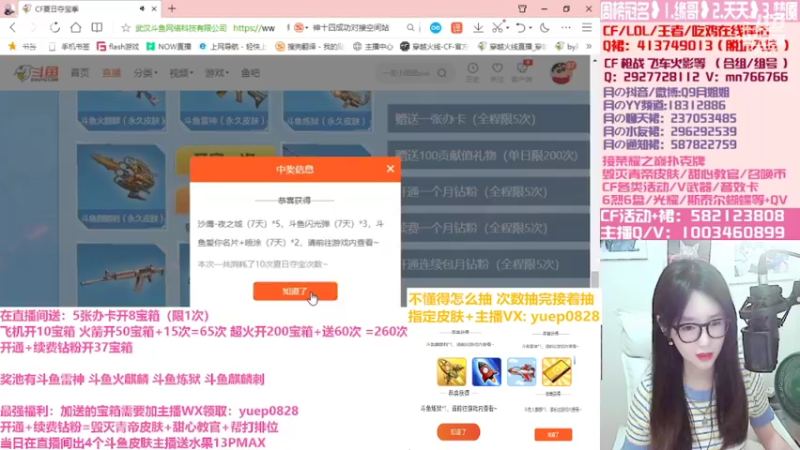Select the 斗鱼雷神 skin card
This screenshot has width=800, height=450.
pyautogui.click(x=224, y=111)
